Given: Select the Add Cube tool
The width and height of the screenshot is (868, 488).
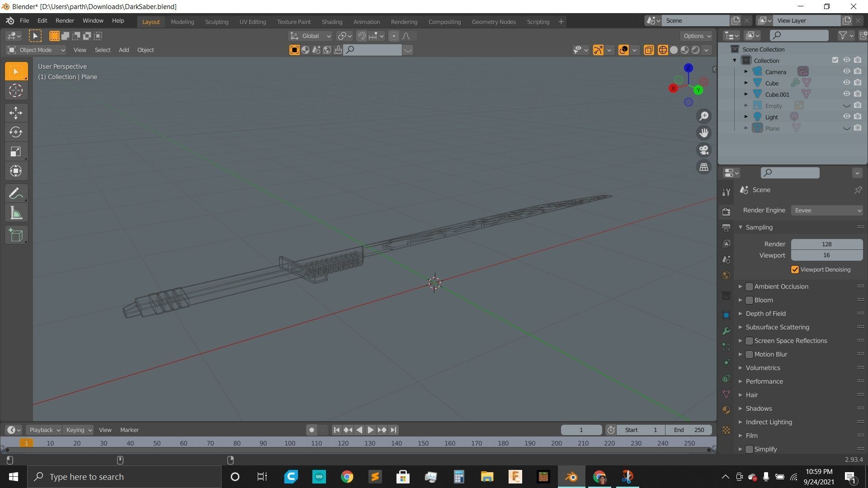Looking at the screenshot, I should (x=16, y=235).
